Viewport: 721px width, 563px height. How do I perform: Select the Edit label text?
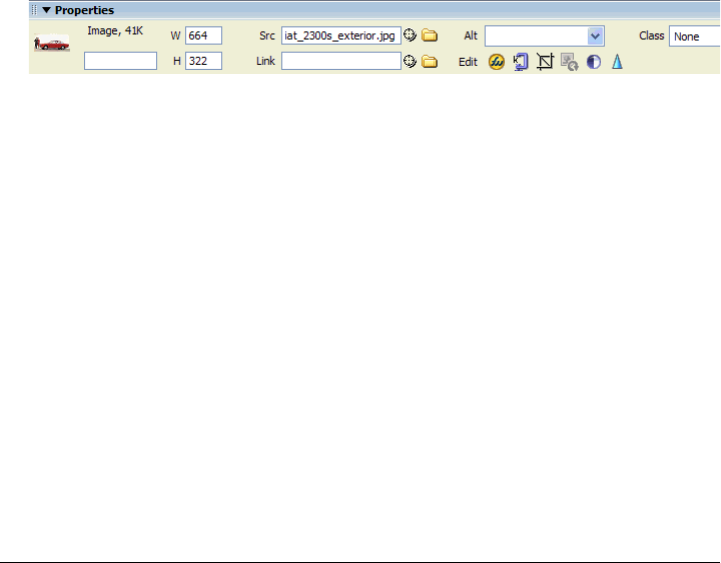click(x=468, y=62)
